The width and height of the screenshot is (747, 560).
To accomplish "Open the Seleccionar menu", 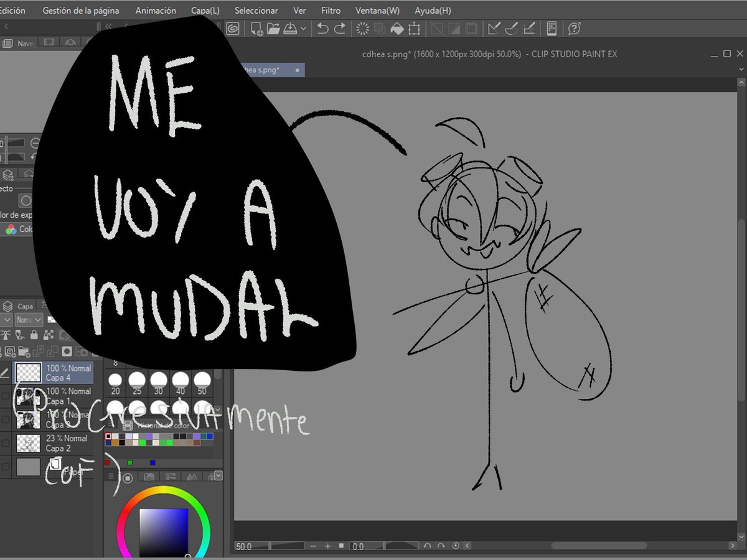I will 256,11.
